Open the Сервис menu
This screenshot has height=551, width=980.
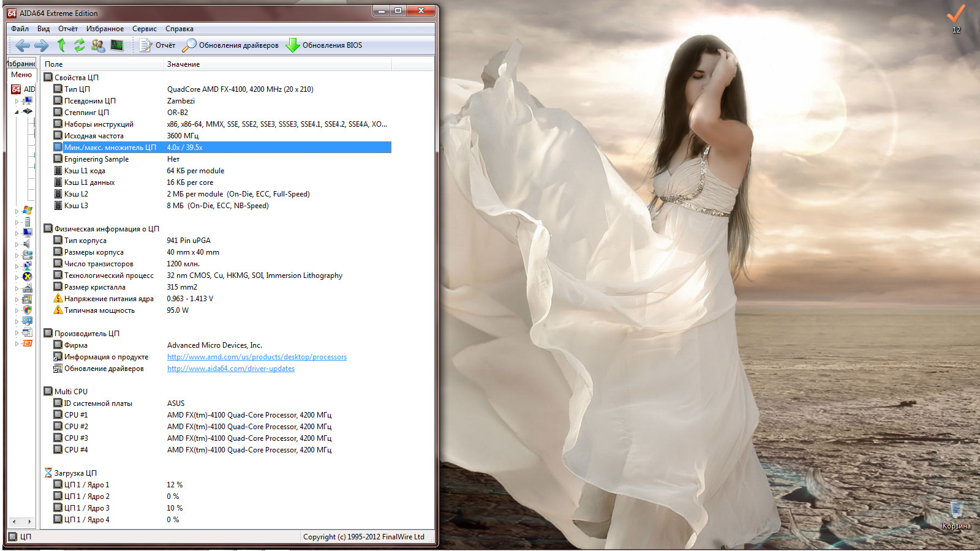coord(144,29)
